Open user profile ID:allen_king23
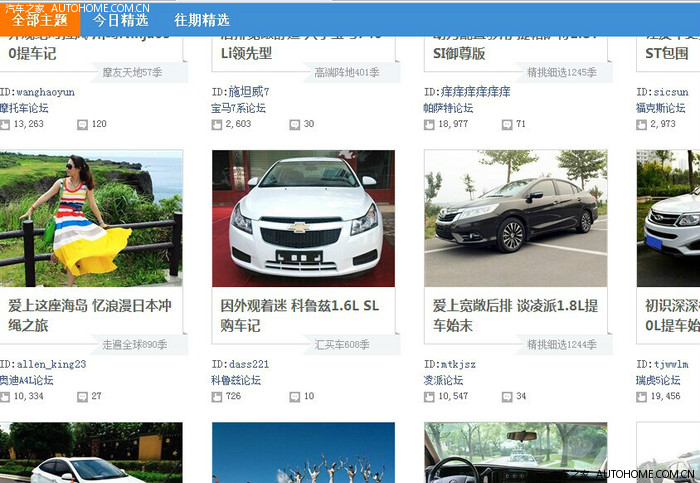The height and width of the screenshot is (483, 700). 43,364
